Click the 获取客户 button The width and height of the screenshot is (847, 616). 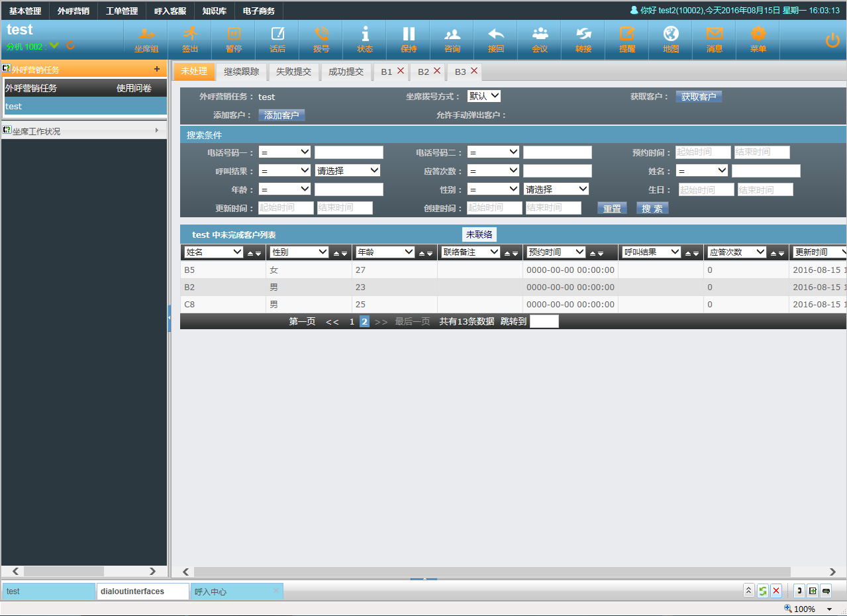(x=699, y=97)
